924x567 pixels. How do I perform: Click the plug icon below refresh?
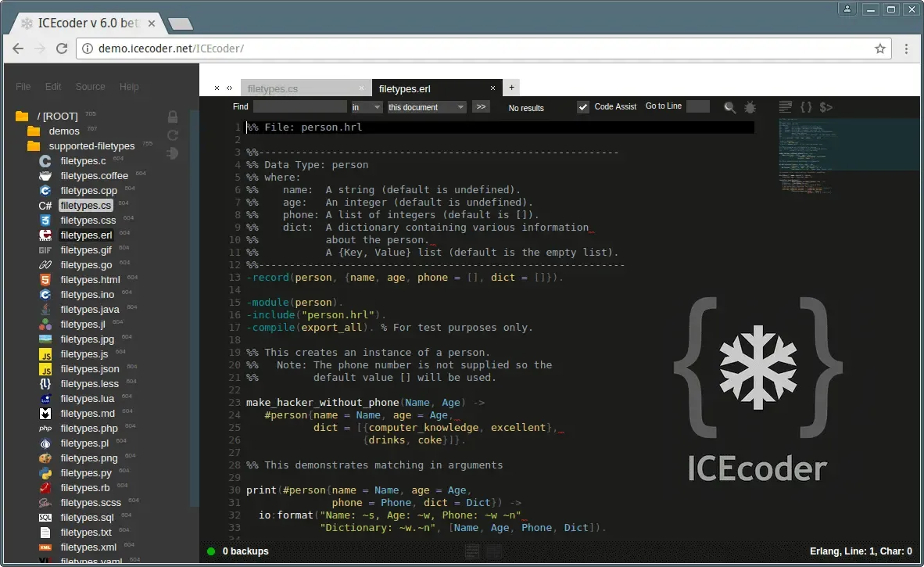[x=173, y=153]
